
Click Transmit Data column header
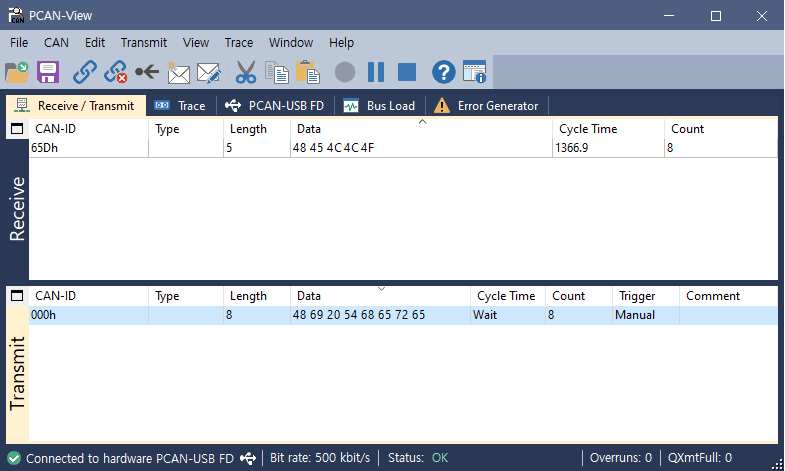pyautogui.click(x=380, y=296)
